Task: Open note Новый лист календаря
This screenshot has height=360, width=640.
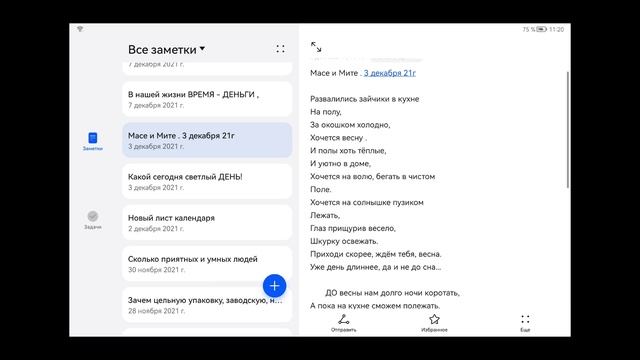Action: point(207,222)
